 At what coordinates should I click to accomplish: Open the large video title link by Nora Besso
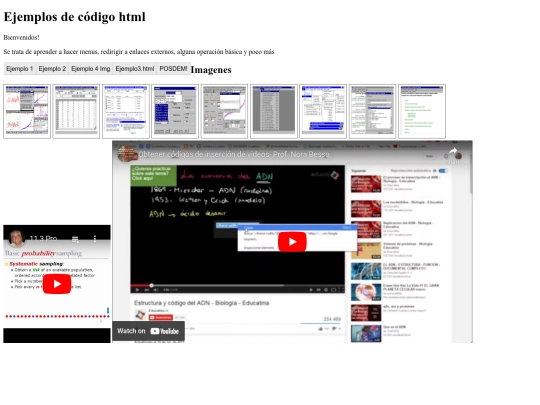[x=234, y=154]
